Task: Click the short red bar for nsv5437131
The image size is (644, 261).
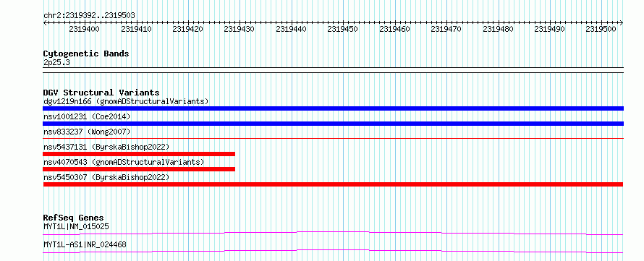Action: point(139,154)
